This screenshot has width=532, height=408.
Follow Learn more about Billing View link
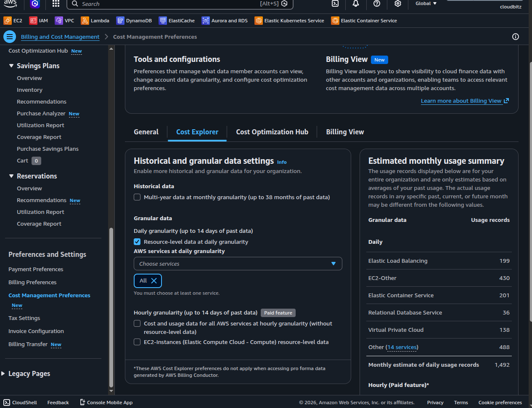tap(465, 101)
